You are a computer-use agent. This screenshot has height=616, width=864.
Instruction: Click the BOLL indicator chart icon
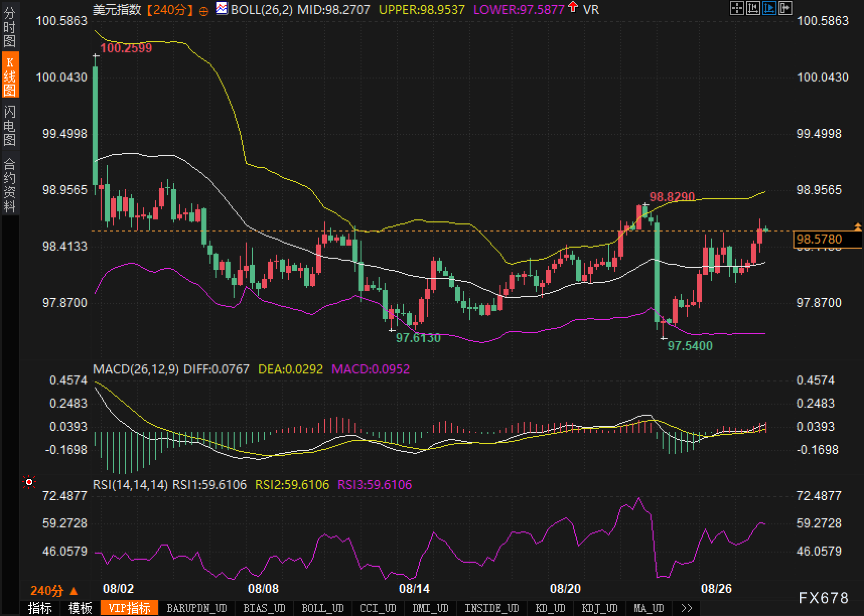(x=222, y=9)
